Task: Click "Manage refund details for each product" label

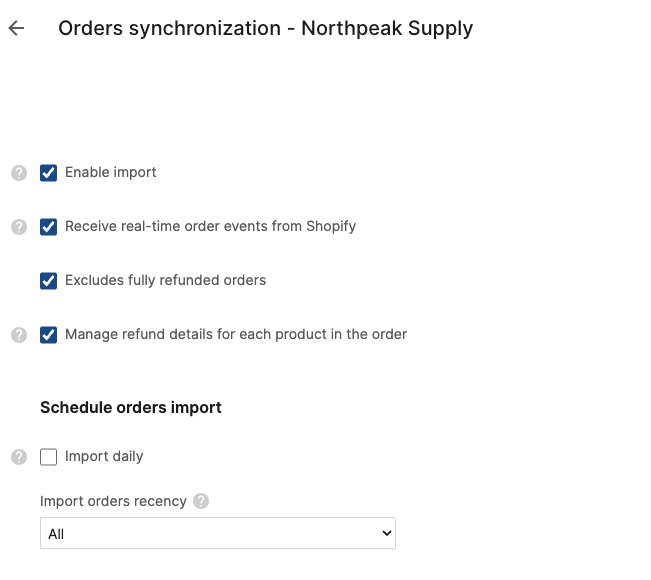Action: pos(236,335)
